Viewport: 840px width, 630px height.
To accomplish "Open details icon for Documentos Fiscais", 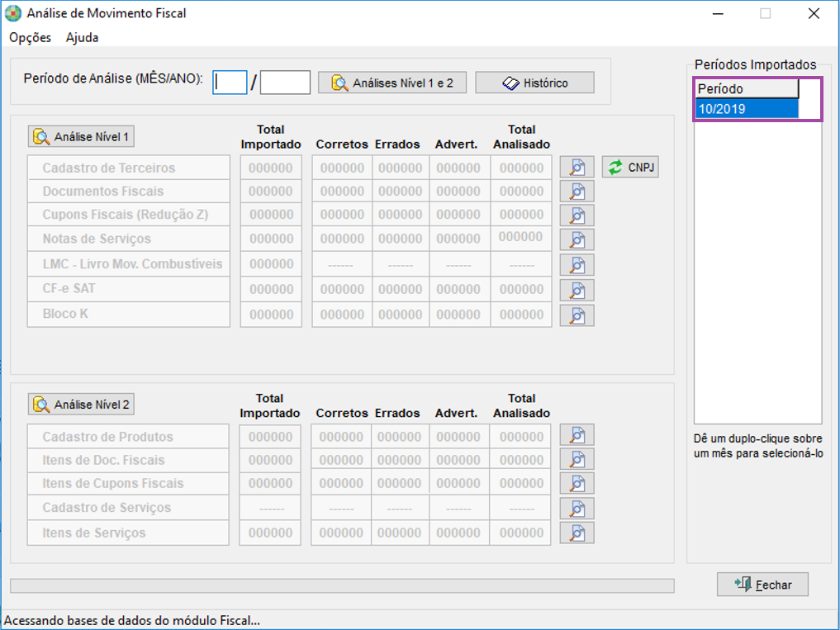I will click(x=577, y=192).
